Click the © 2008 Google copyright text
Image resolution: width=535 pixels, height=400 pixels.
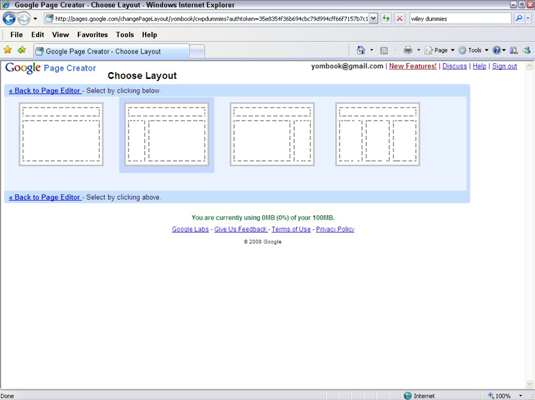point(263,242)
